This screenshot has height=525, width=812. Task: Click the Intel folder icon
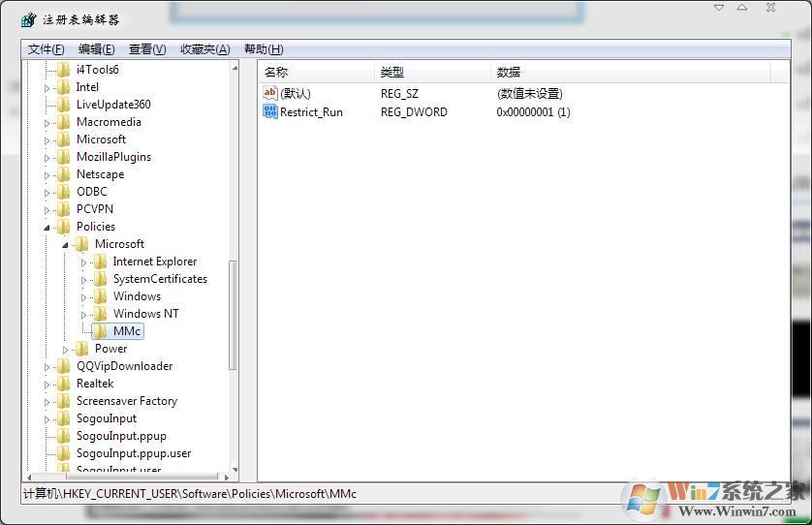click(x=64, y=87)
